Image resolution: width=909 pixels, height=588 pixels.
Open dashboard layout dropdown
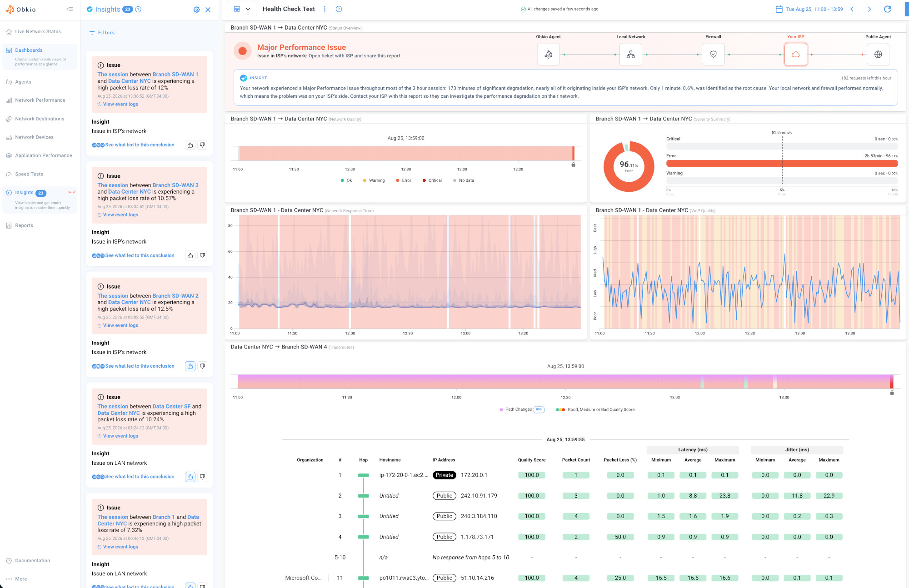242,9
